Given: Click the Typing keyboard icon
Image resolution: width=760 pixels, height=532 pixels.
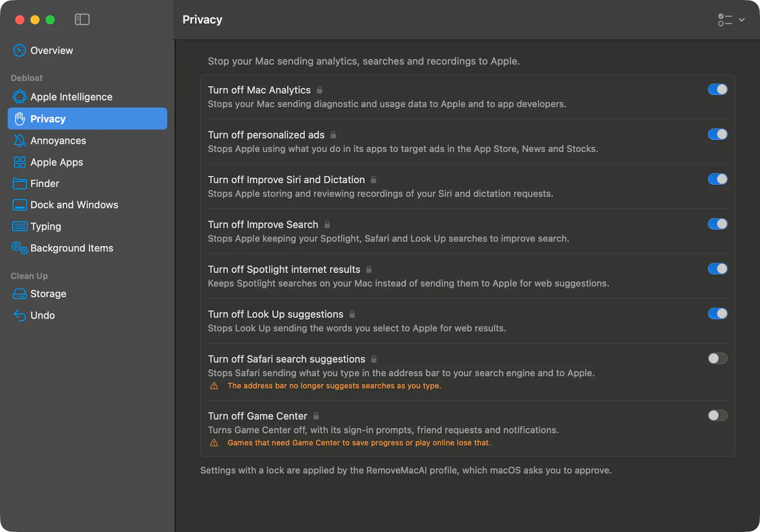Looking at the screenshot, I should 19,226.
